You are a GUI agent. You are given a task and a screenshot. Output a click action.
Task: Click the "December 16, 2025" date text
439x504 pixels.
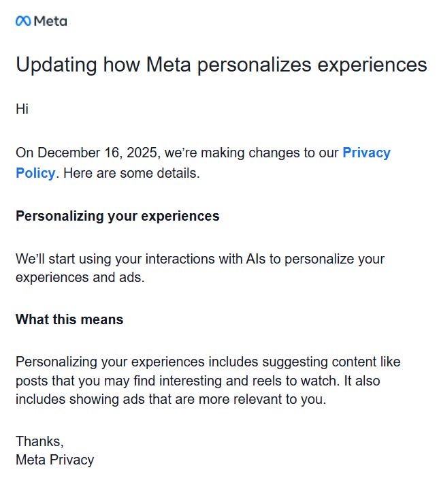point(97,153)
